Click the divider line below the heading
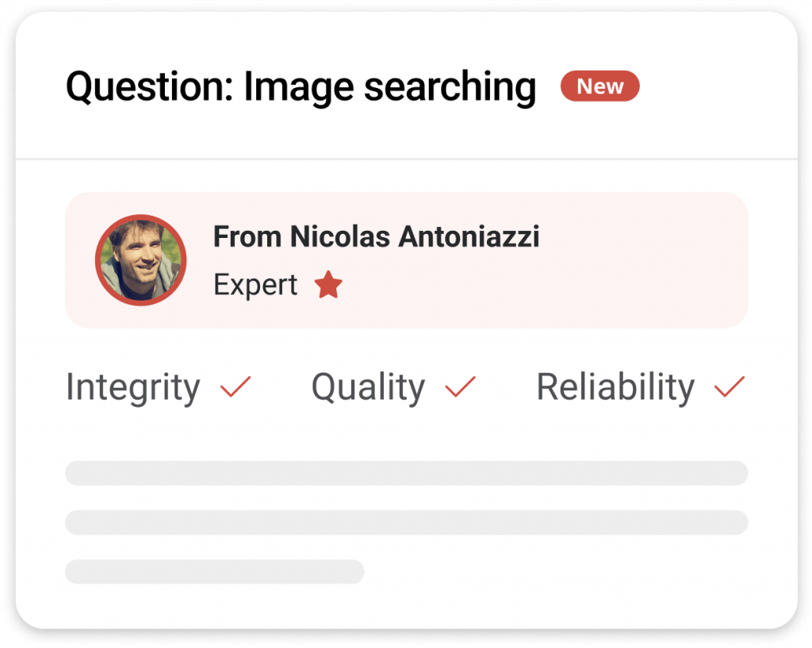This screenshot has width=812, height=648. 406,159
